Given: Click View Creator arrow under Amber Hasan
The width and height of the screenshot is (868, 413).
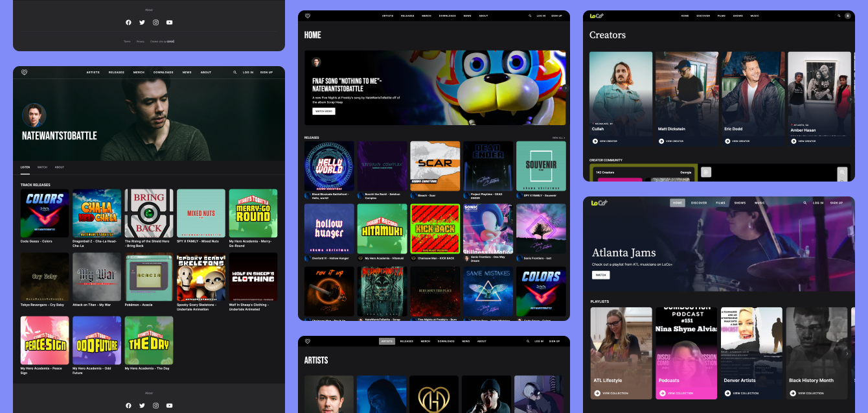Looking at the screenshot, I should point(794,141).
